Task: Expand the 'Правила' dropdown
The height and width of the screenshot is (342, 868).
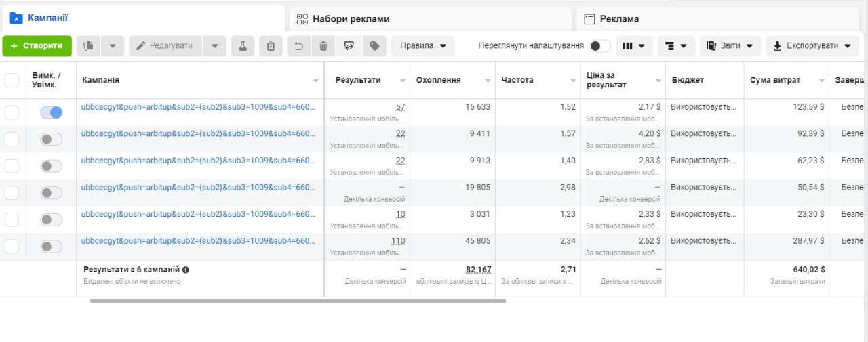Action: tap(422, 46)
